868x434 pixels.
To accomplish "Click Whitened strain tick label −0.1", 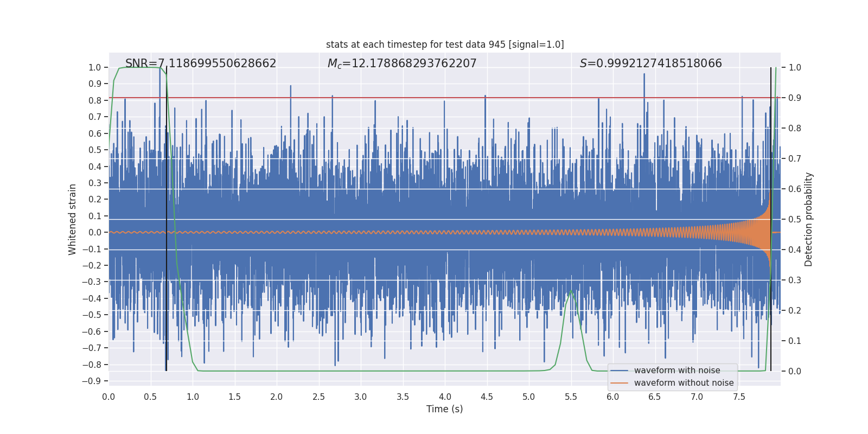I will (x=92, y=249).
